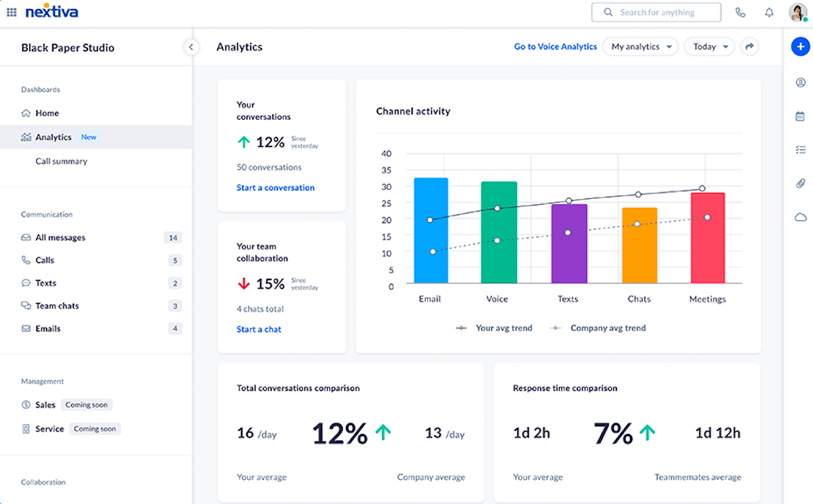This screenshot has height=504, width=813.
Task: Open the Tasks checklist panel
Action: click(x=800, y=149)
